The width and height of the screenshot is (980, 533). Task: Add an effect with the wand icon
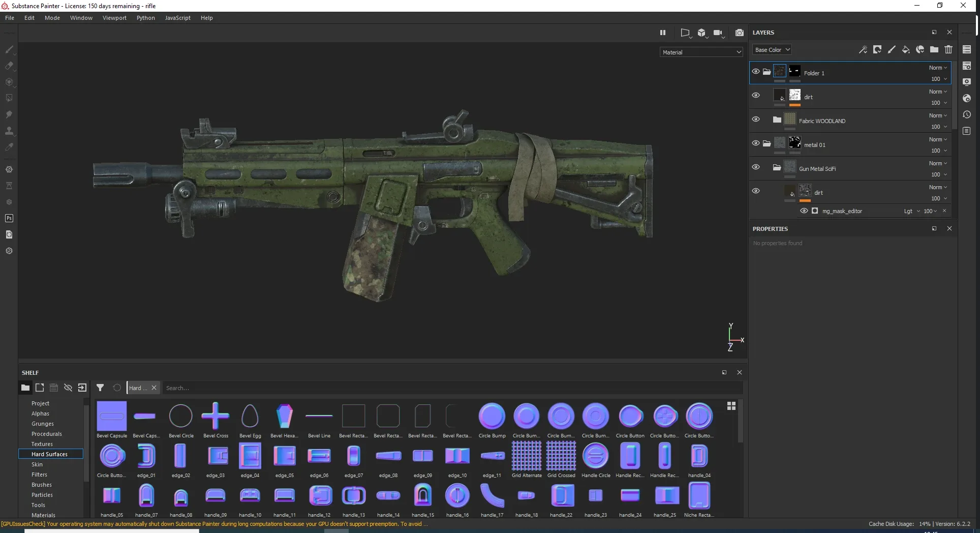863,49
